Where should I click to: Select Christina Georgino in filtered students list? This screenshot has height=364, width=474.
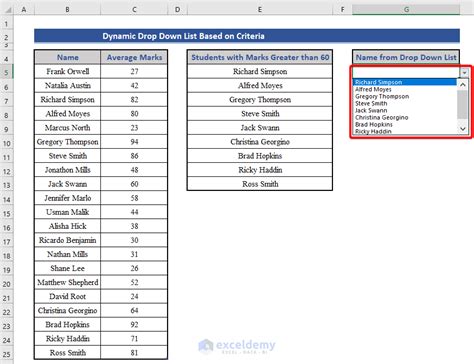click(x=260, y=142)
